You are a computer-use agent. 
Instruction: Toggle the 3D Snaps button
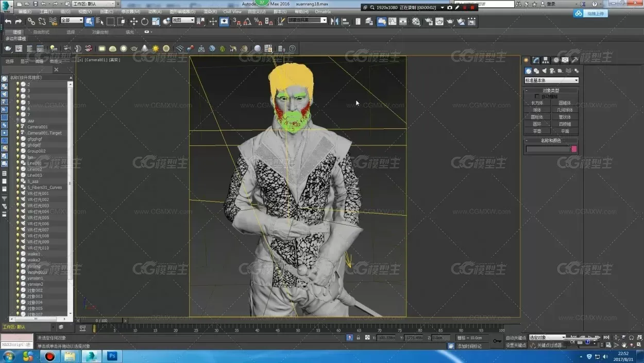[x=236, y=21]
